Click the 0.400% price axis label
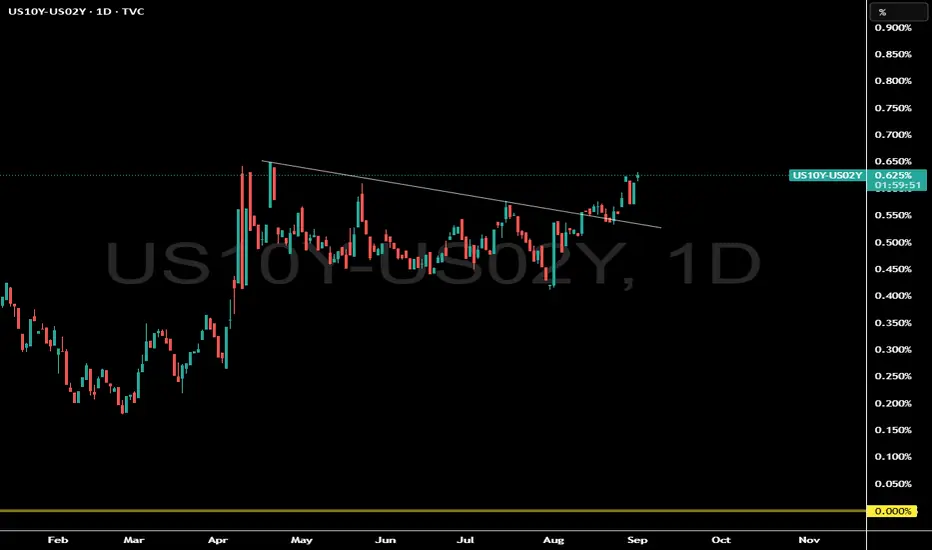932x550 pixels. [893, 296]
